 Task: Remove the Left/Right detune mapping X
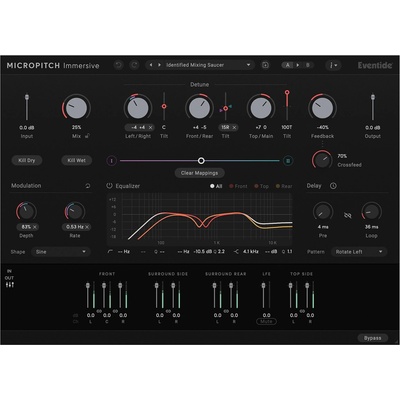pos(150,127)
